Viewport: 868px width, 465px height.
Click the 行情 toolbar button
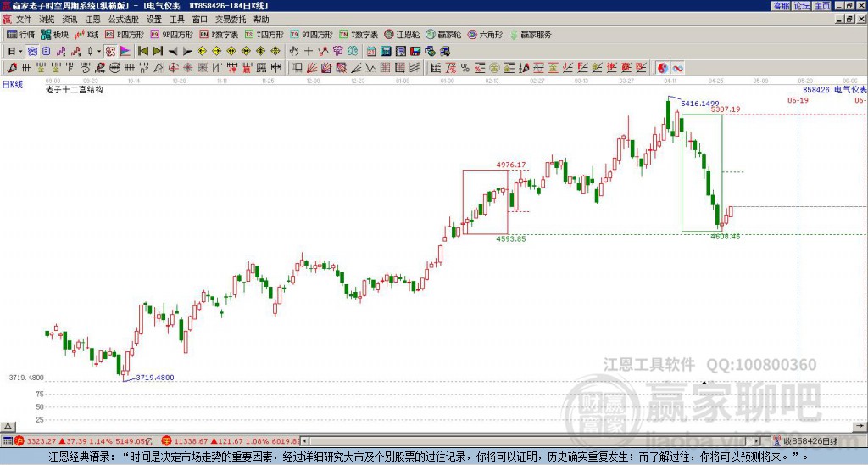(20, 34)
